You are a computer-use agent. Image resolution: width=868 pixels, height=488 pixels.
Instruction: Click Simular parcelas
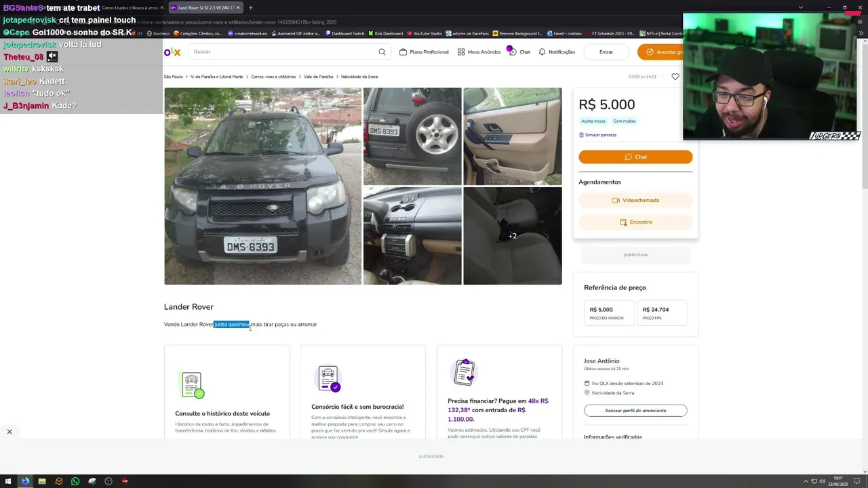(597, 135)
